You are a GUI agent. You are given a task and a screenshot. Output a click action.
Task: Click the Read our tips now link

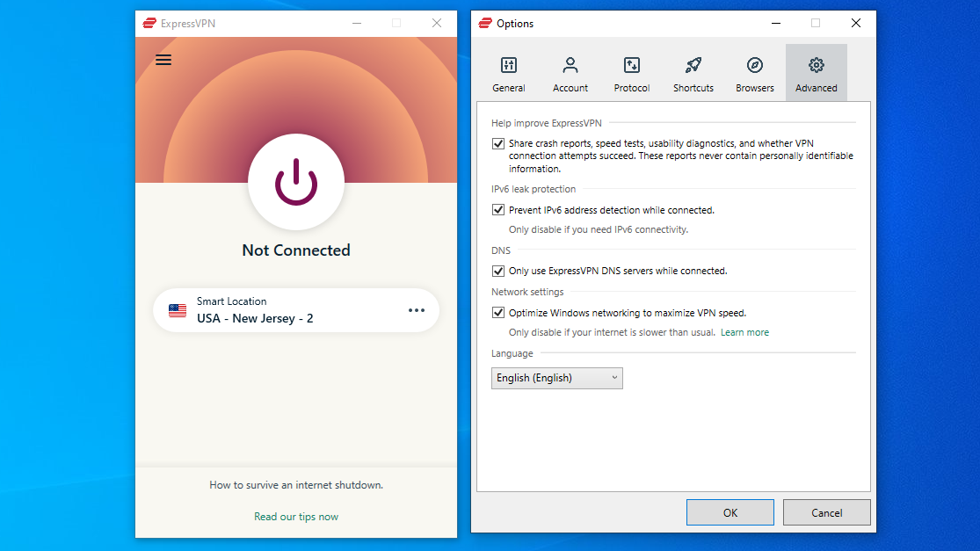[295, 517]
